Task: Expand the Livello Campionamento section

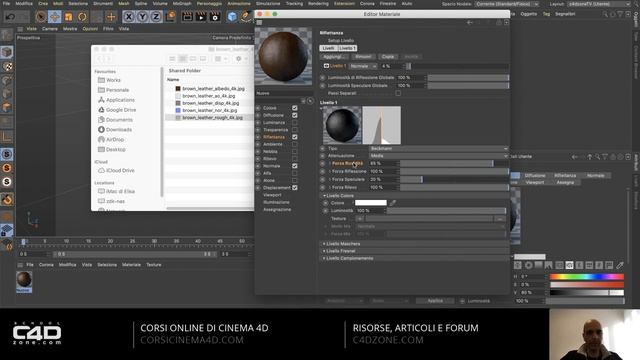Action: tap(349, 258)
